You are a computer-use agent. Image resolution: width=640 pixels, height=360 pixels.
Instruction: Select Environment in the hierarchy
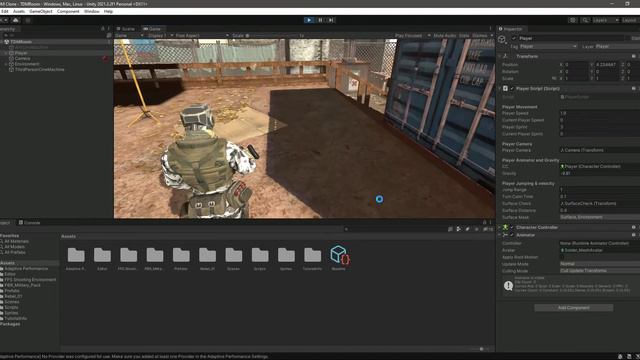[27, 64]
